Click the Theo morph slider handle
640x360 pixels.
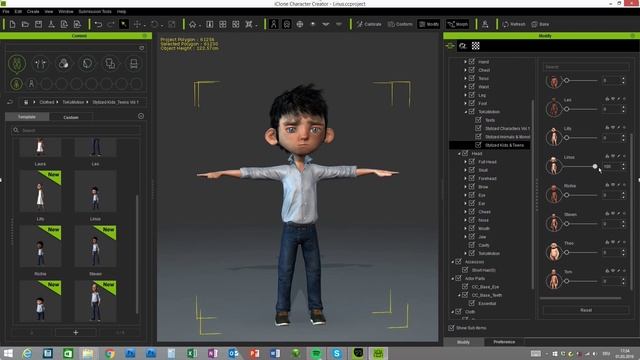pyautogui.click(x=567, y=252)
